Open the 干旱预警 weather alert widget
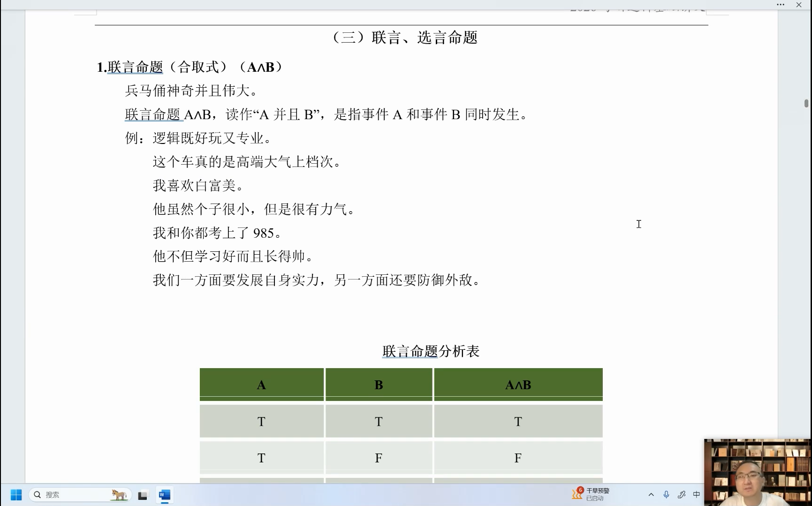The image size is (812, 506). [x=591, y=494]
